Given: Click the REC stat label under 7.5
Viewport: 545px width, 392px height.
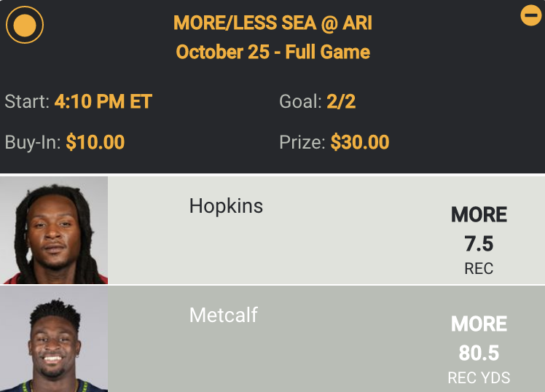Looking at the screenshot, I should coord(479,269).
